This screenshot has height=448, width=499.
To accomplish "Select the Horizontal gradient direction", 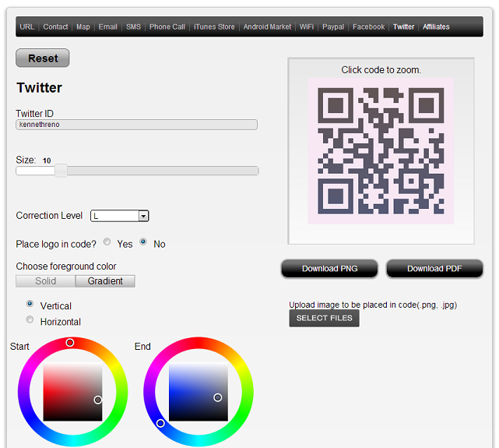I will click(30, 319).
